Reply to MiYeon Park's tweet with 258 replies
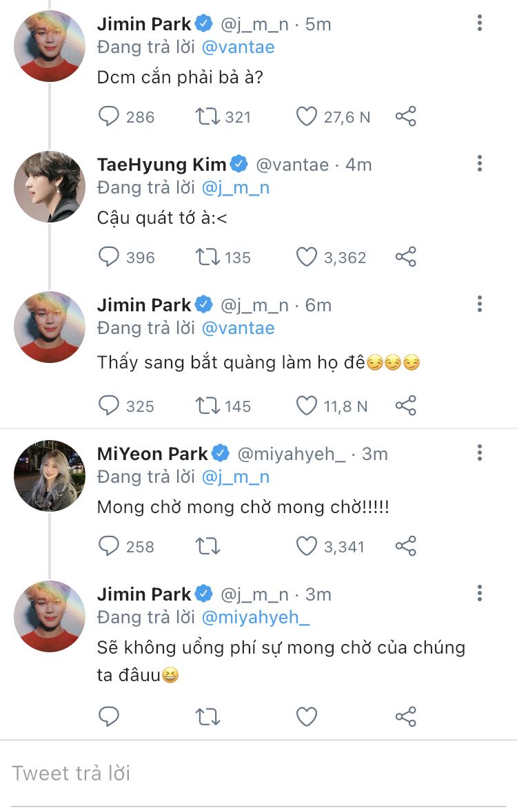517x812 pixels. pyautogui.click(x=109, y=546)
